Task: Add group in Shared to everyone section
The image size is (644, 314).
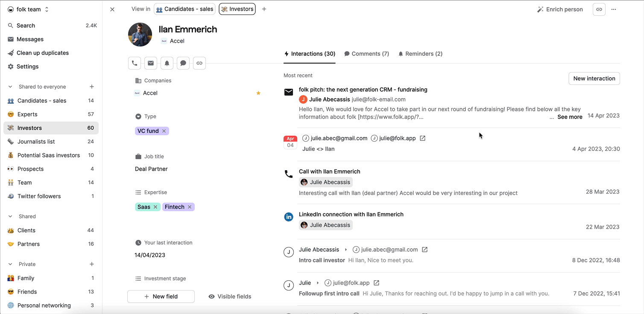Action: coord(92,87)
